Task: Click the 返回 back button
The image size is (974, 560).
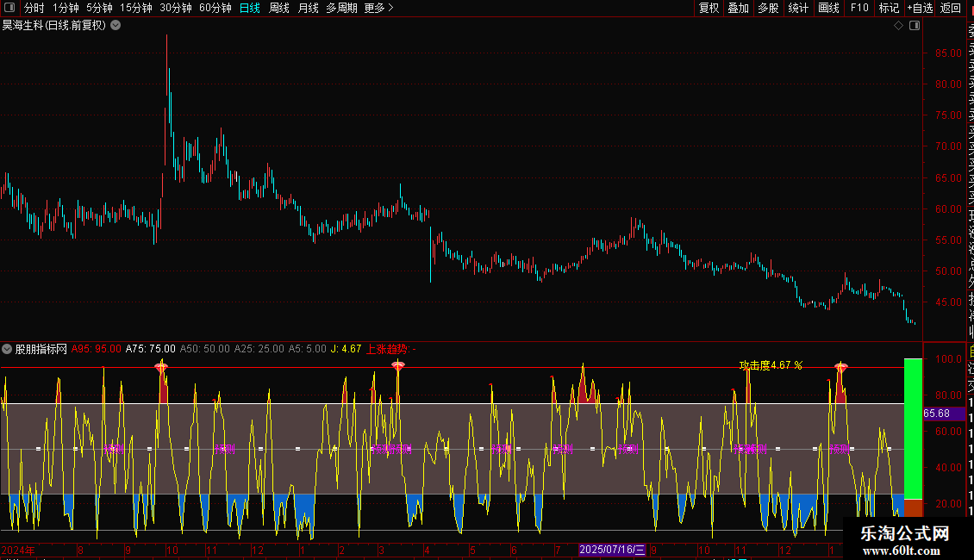Action: 951,8
